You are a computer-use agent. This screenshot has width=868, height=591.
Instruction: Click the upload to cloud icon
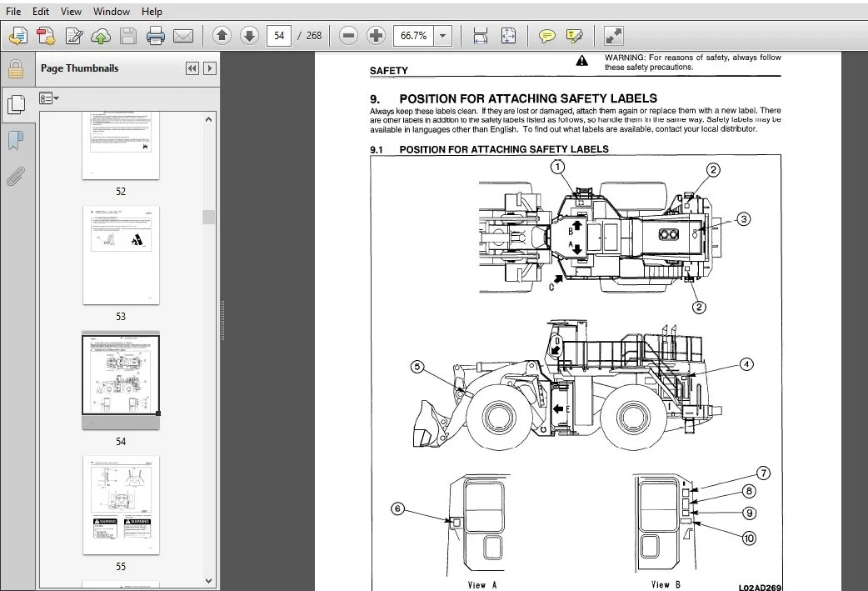tap(101, 36)
